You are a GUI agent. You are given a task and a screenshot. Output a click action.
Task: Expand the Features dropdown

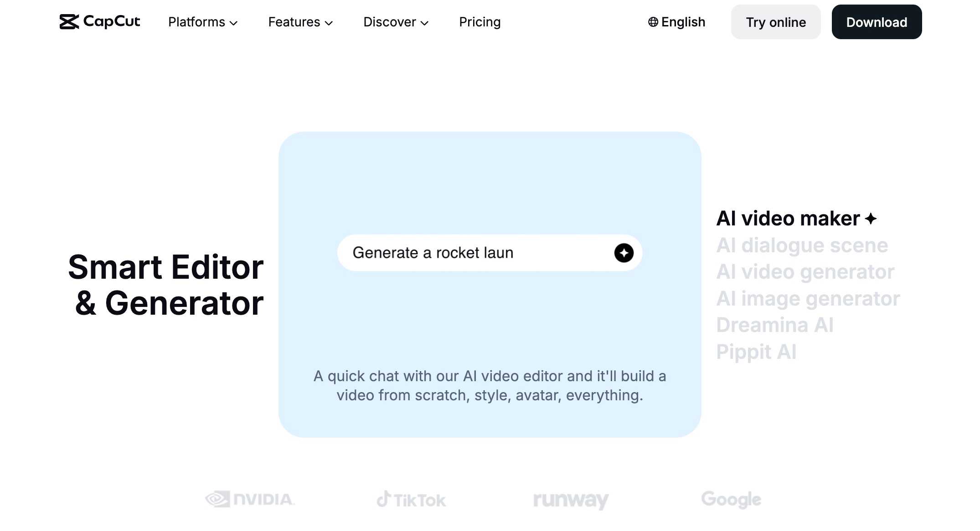point(300,22)
